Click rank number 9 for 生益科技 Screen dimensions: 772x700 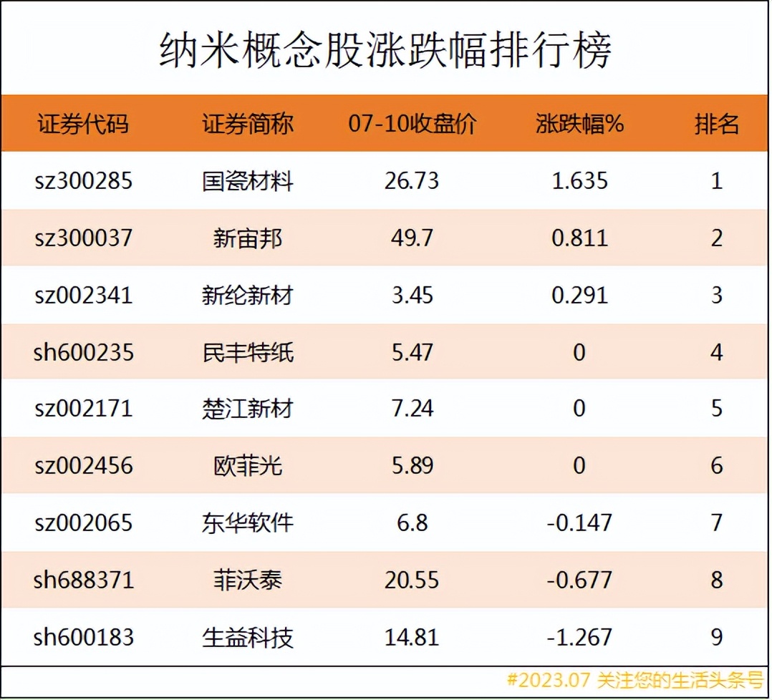716,637
